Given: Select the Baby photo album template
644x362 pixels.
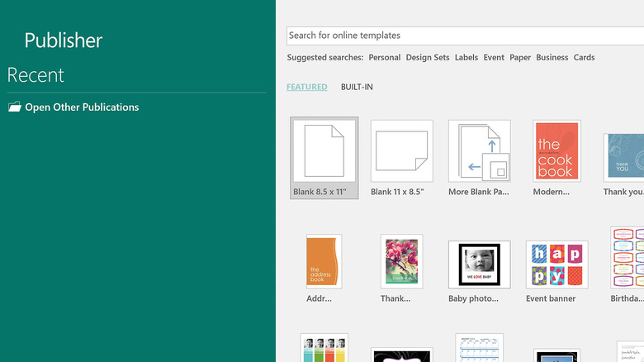Looking at the screenshot, I should pos(480,264).
